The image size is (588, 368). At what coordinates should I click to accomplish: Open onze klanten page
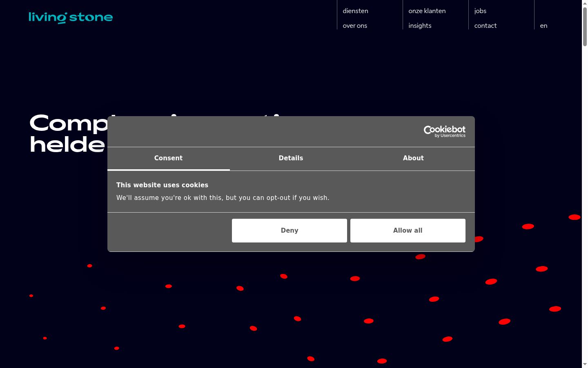427,11
